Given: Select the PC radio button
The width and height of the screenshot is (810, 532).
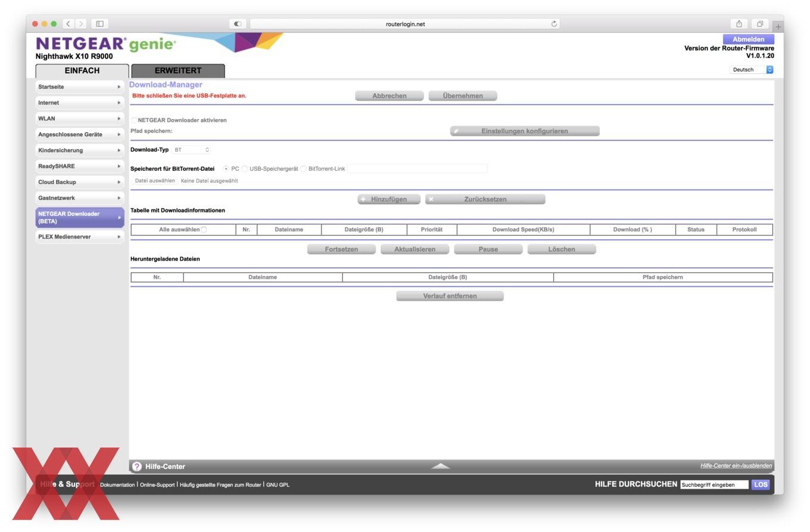Looking at the screenshot, I should (226, 169).
